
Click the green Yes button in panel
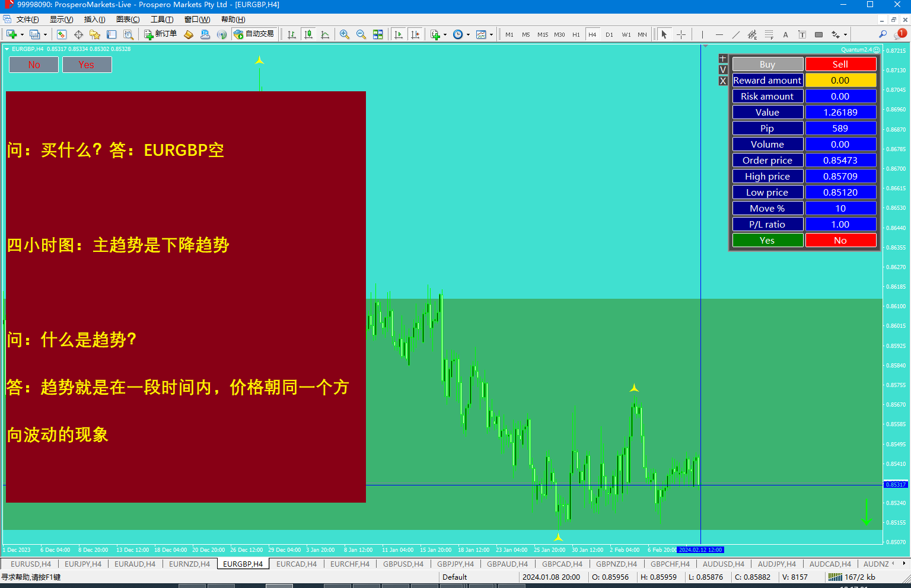tap(767, 241)
